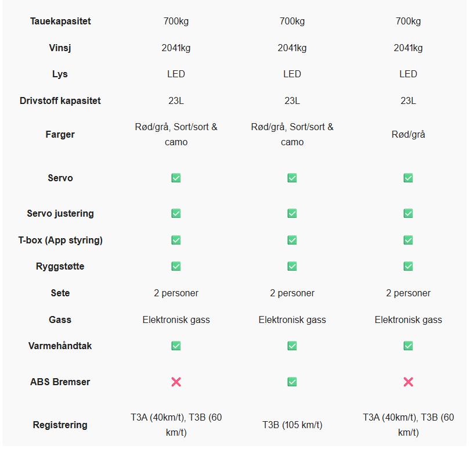476x463 pixels.
Task: Click the T-box (App styring) label
Action: (60, 240)
